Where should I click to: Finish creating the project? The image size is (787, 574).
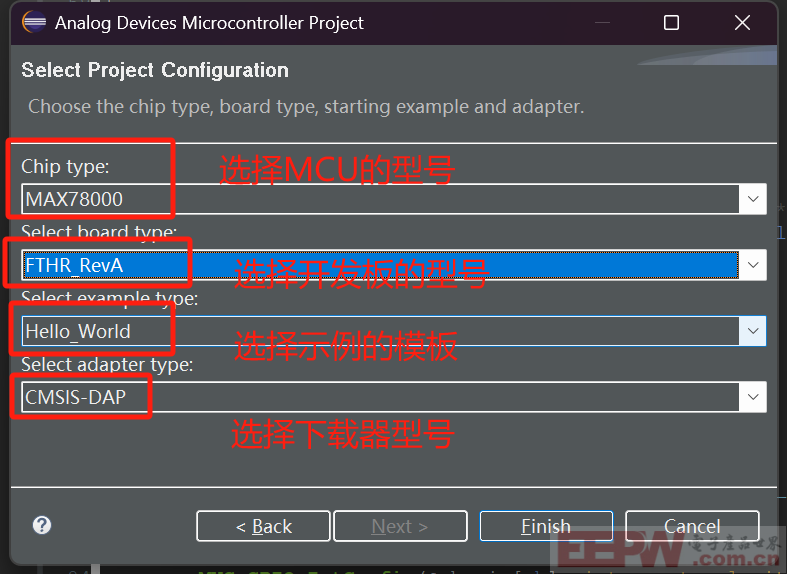(x=546, y=526)
